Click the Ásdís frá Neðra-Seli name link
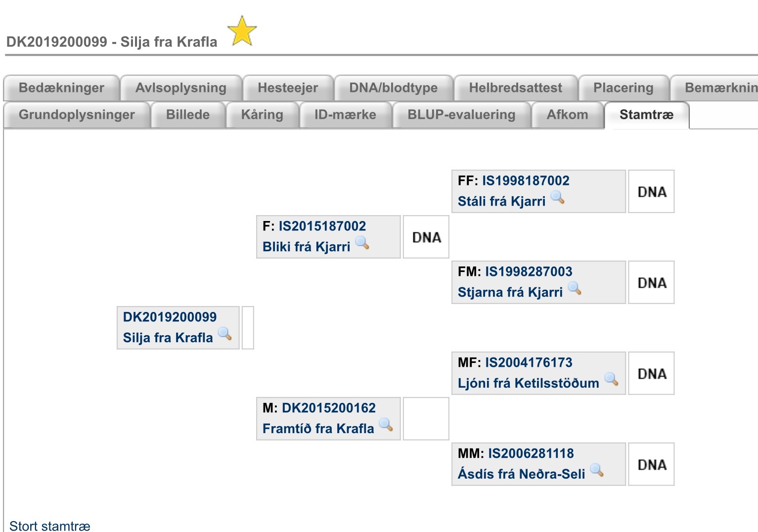This screenshot has height=532, width=758. [x=521, y=474]
